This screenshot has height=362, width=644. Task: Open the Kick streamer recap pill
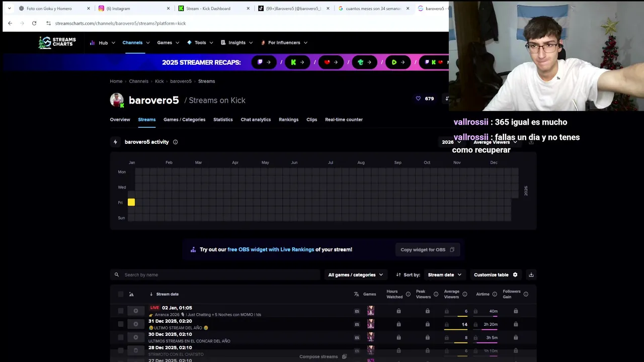click(x=297, y=62)
